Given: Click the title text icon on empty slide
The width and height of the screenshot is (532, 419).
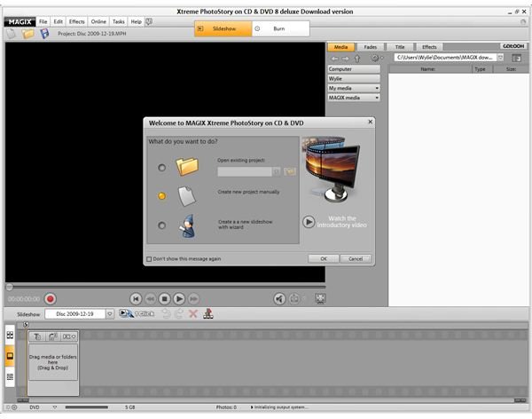Looking at the screenshot, I should 37,336.
